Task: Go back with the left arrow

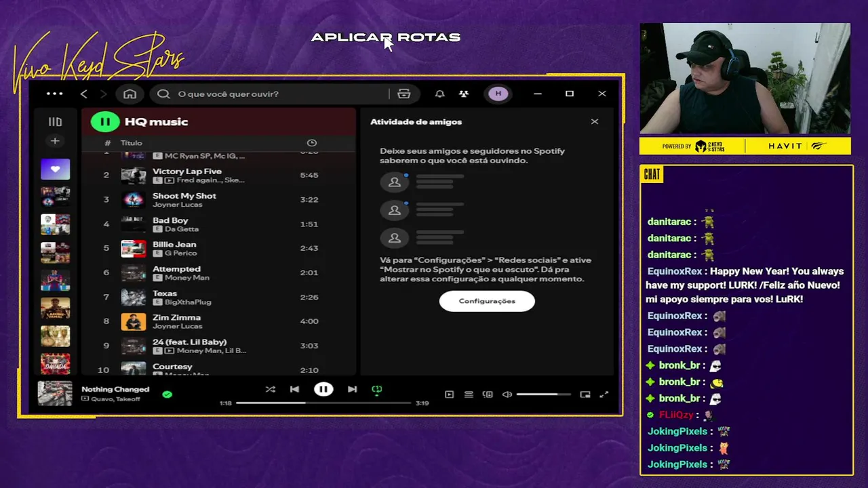Action: (x=84, y=94)
